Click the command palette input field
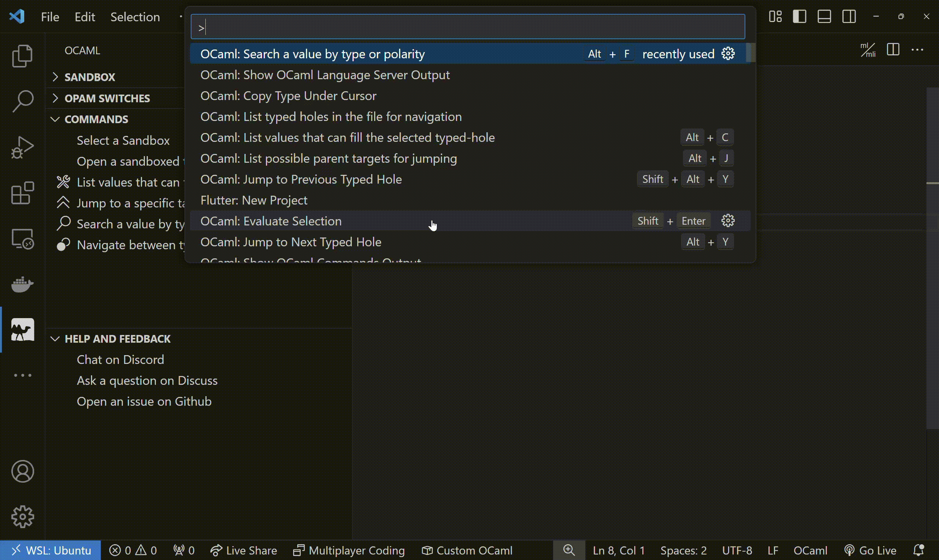Image resolution: width=939 pixels, height=560 pixels. click(467, 27)
